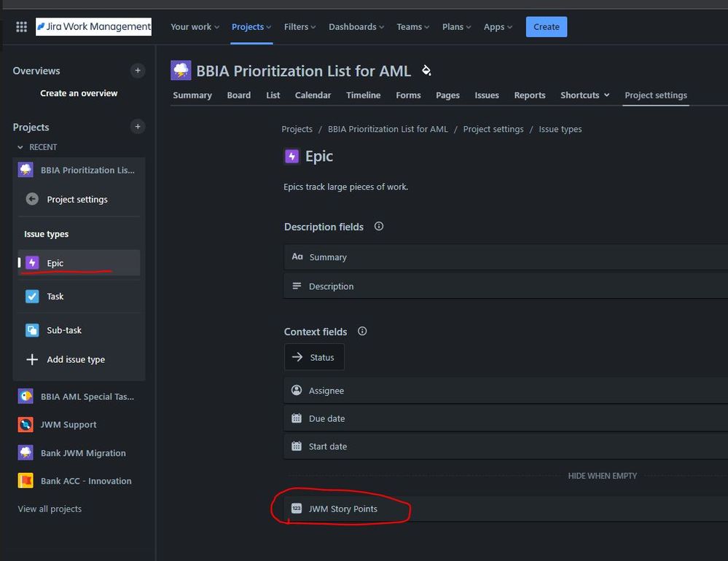Click the Task checkmark icon in sidebar
728x561 pixels.
32,296
